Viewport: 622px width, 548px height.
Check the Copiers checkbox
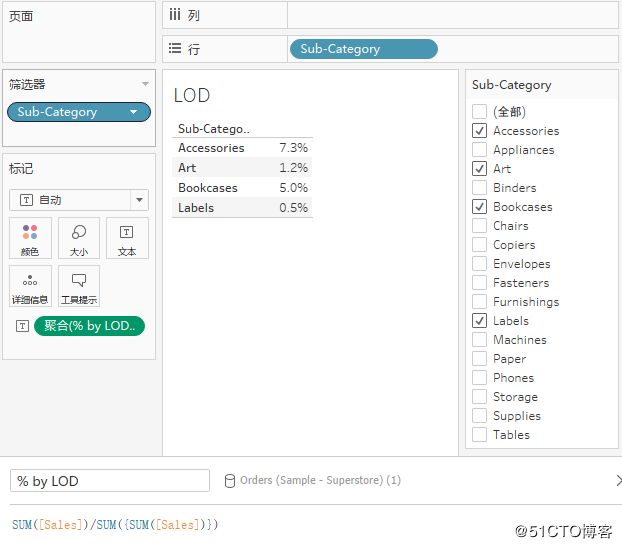coord(479,244)
